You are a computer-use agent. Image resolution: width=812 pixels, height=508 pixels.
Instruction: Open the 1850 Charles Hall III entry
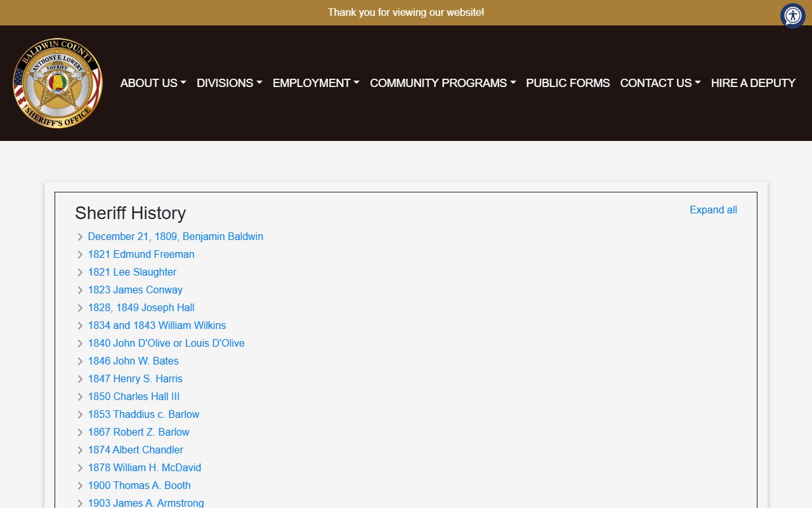pyautogui.click(x=134, y=396)
